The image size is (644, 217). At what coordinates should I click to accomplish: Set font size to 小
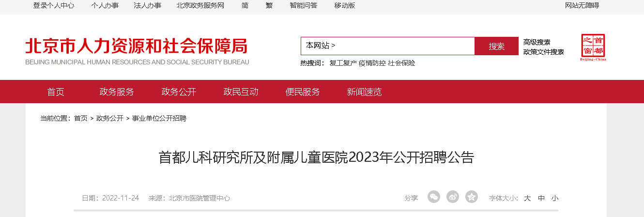tap(555, 198)
